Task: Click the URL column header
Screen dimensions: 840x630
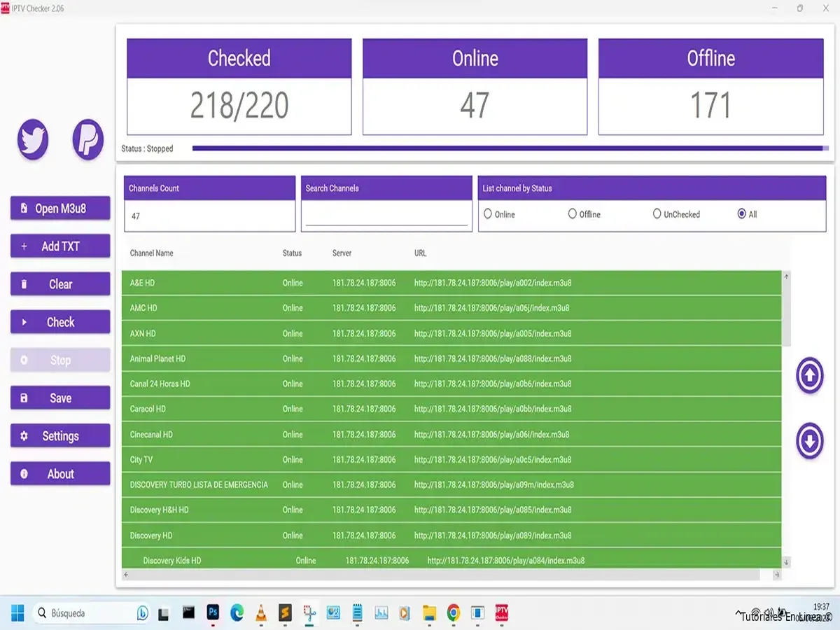Action: [420, 253]
